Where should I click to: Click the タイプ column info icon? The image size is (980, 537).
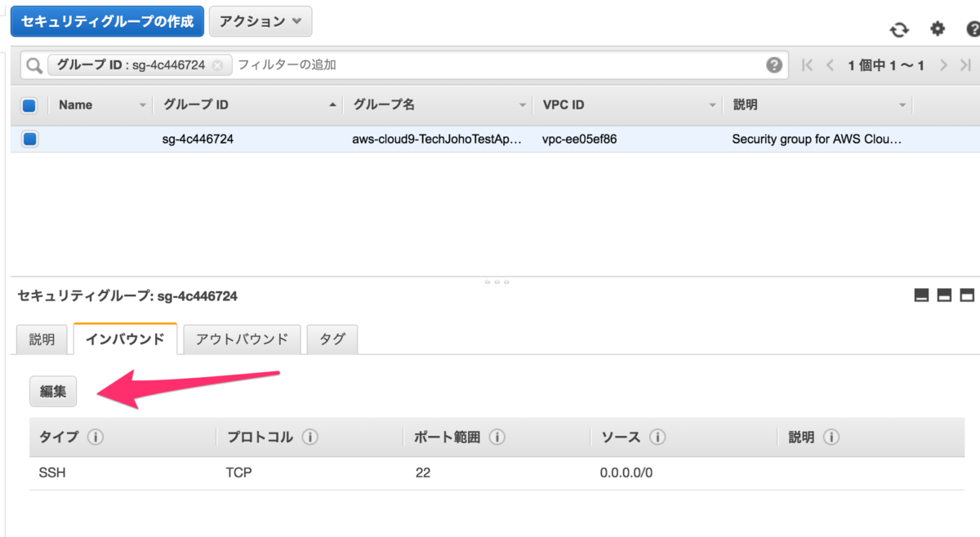point(95,437)
